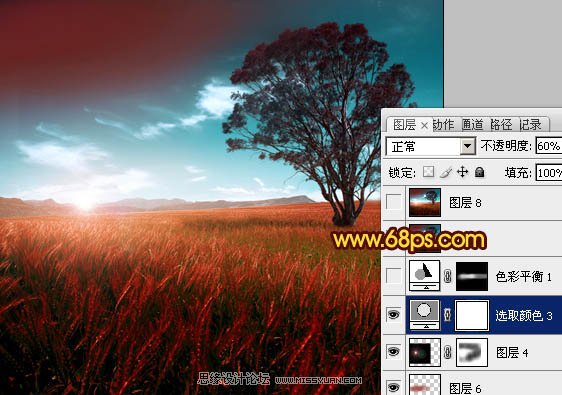Show the hidden 图层 8 layer
This screenshot has height=395, width=562.
point(394,202)
